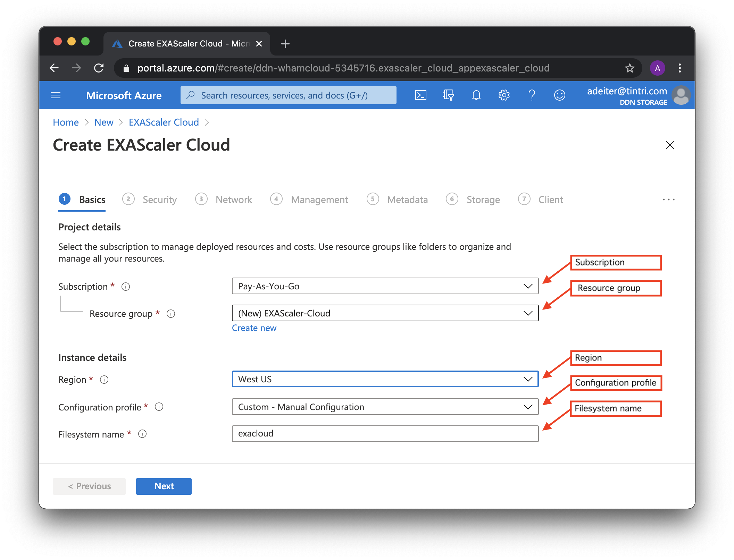This screenshot has width=734, height=560.
Task: Open the Azure hamburger portal menu
Action: [x=56, y=95]
